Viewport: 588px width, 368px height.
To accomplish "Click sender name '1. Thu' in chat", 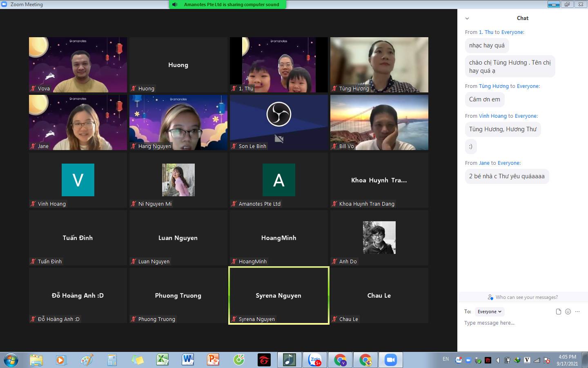I will point(486,32).
